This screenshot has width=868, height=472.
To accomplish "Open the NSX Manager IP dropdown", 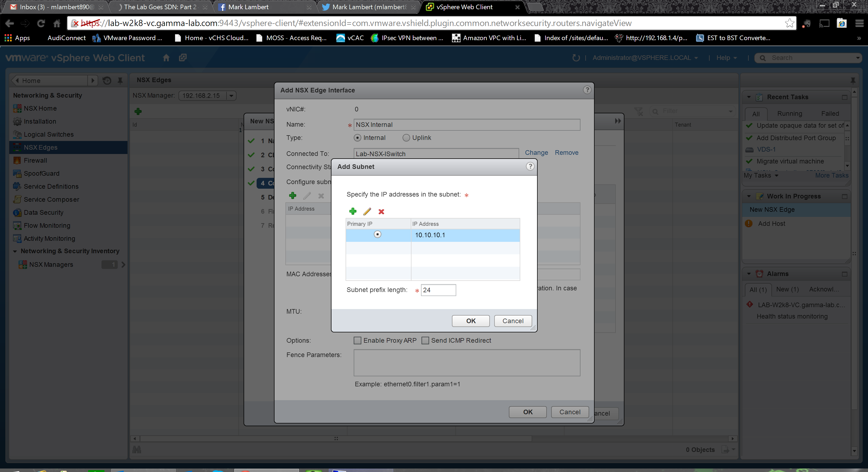I will 231,96.
